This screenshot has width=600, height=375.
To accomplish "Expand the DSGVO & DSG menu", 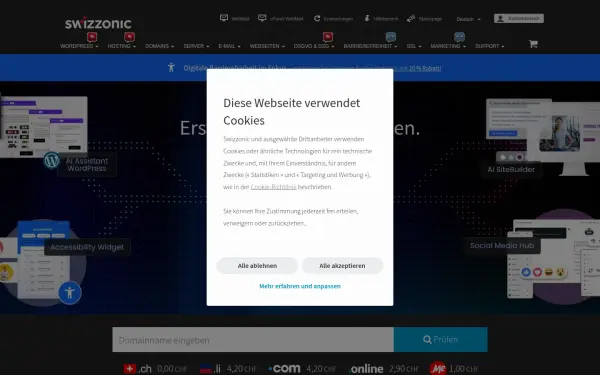I will [x=314, y=46].
